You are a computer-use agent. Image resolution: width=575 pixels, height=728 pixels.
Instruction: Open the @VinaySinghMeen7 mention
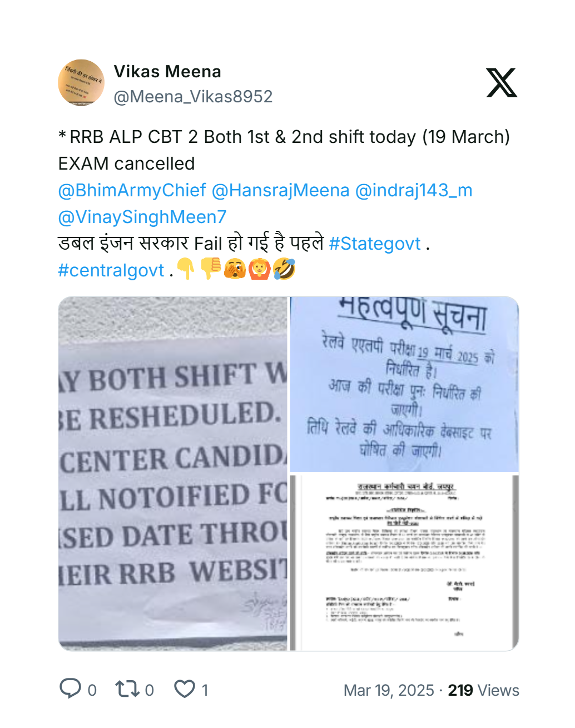[142, 217]
